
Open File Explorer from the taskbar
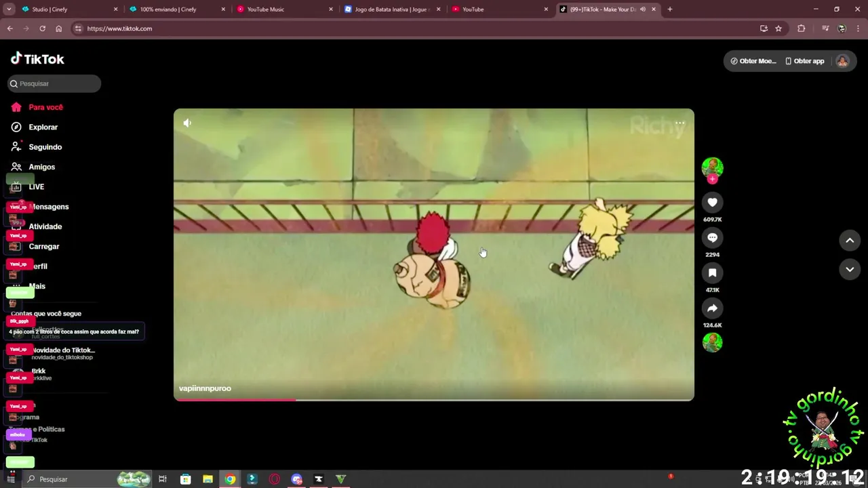point(208,479)
